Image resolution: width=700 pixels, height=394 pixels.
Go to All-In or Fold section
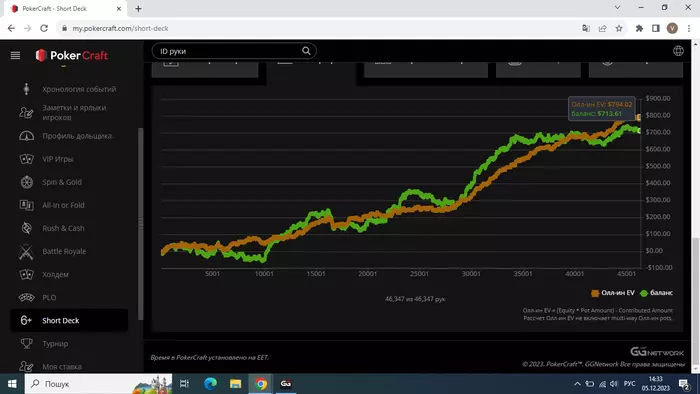point(68,205)
